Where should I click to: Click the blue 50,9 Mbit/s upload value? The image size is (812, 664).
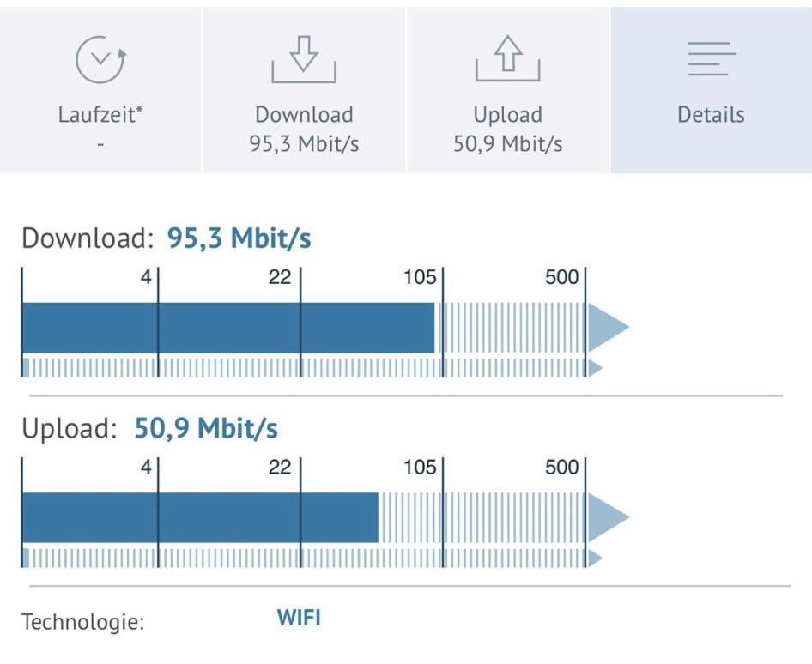tap(206, 429)
